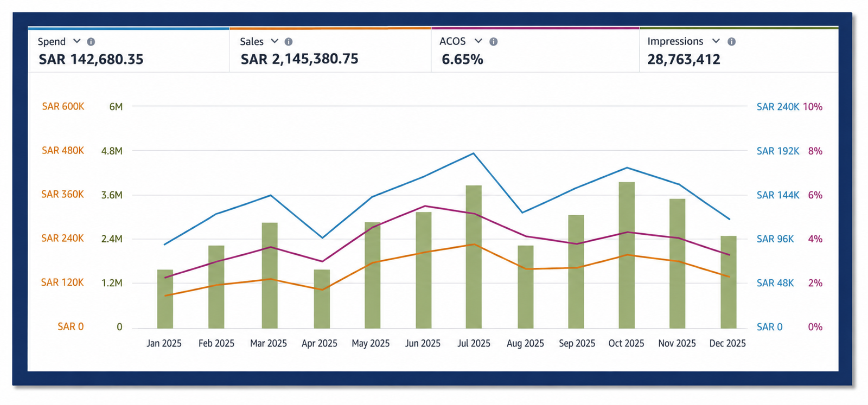Click the SAR 240K spend axis label at 10%

click(778, 107)
